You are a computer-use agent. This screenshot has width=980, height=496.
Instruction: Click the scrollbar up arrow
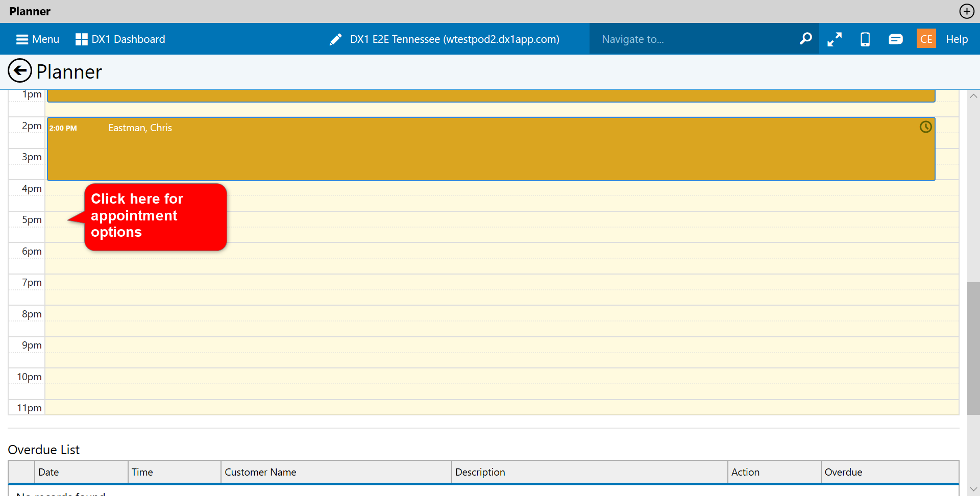coord(973,95)
